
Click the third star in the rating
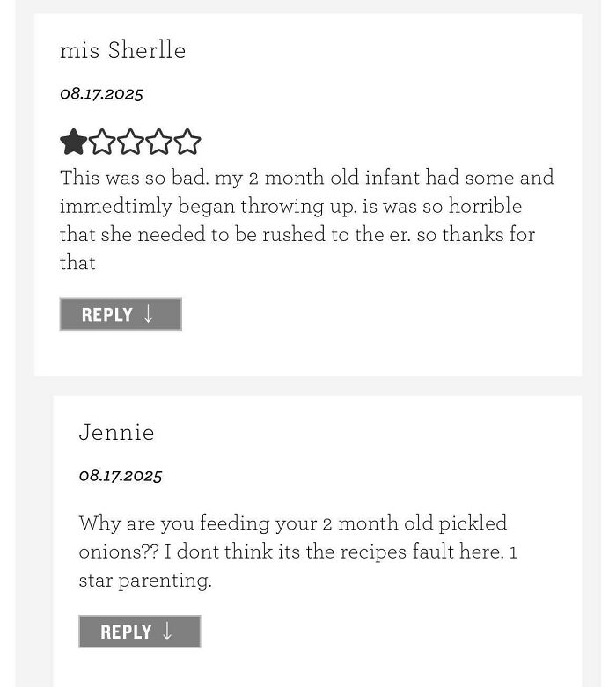click(x=130, y=142)
